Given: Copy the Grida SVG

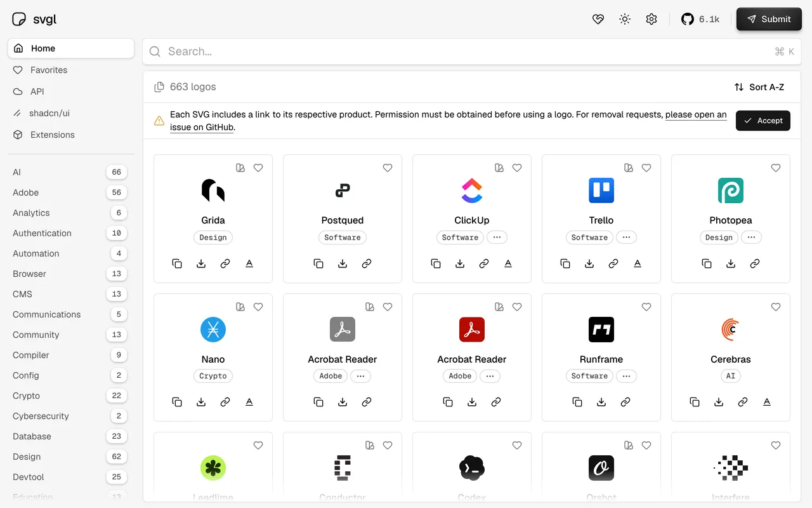Looking at the screenshot, I should coord(177,264).
